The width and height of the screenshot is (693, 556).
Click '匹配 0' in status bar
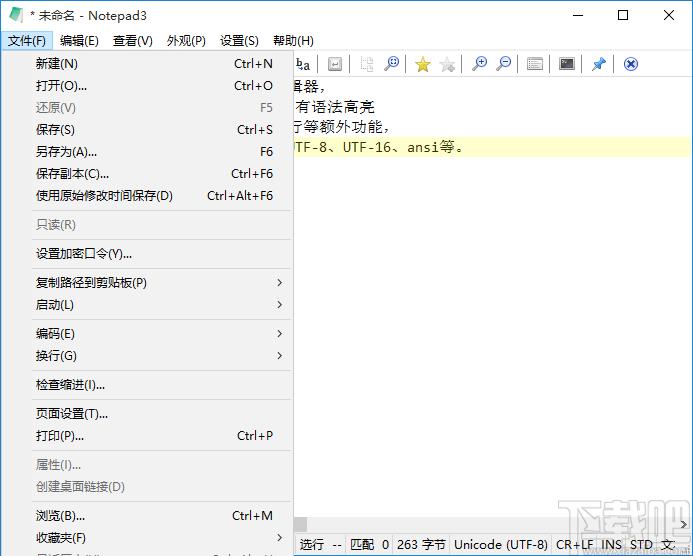click(369, 545)
